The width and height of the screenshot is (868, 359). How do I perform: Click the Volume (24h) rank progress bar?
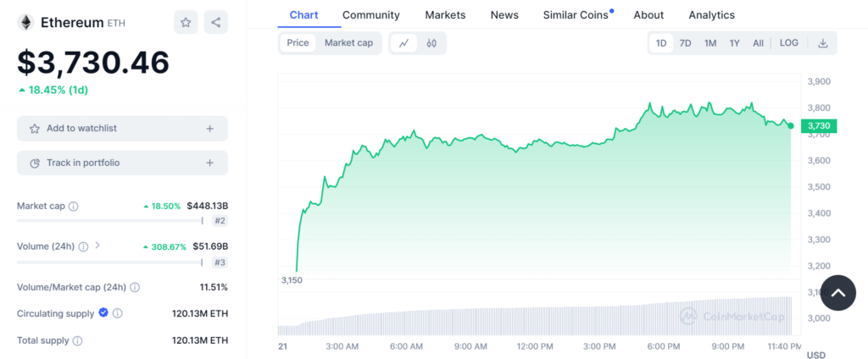tap(111, 262)
